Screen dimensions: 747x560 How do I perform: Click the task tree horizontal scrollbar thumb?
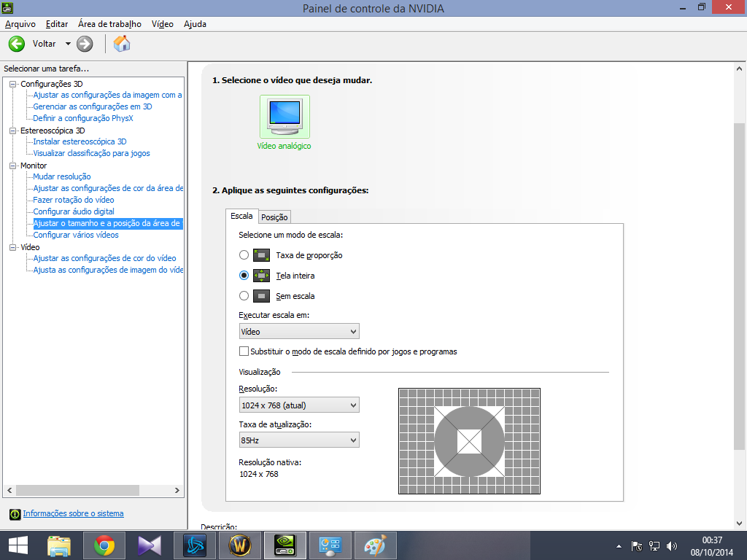pos(77,490)
